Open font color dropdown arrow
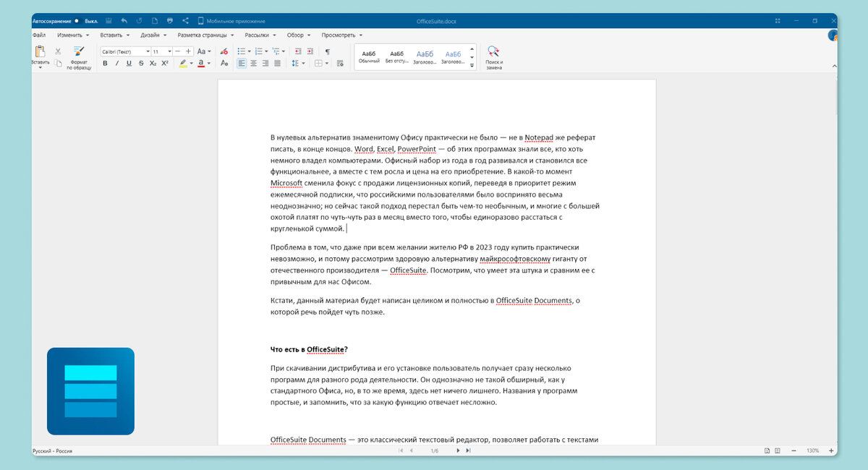The width and height of the screenshot is (868, 470). point(209,63)
